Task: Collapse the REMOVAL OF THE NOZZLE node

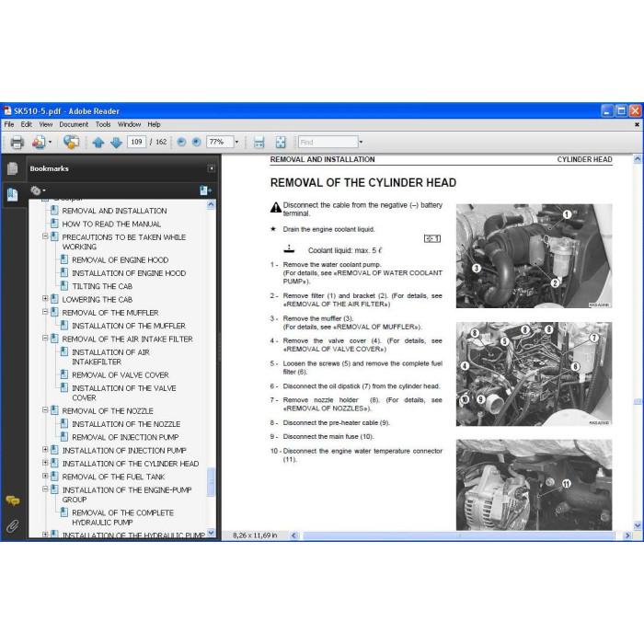Action: click(x=45, y=410)
